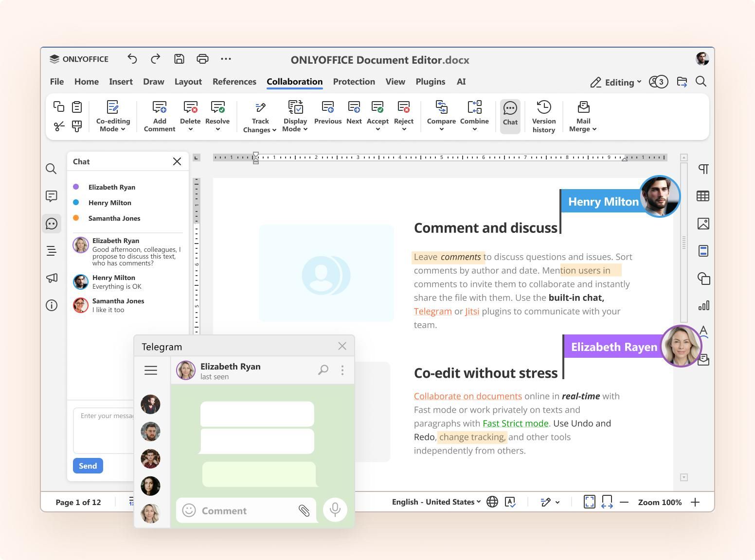Show the 3 connected users

coord(659,82)
